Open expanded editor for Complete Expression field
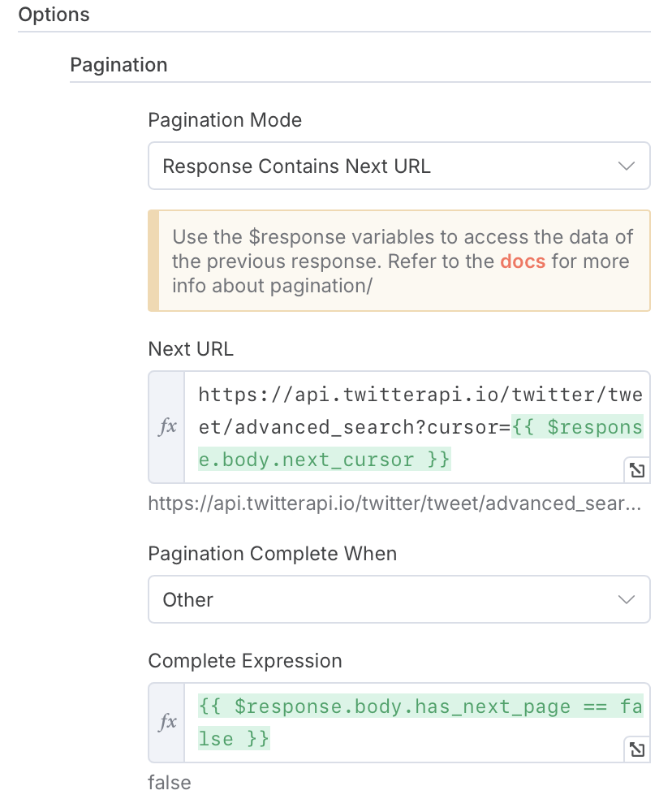Image resolution: width=672 pixels, height=812 pixels. tap(637, 749)
